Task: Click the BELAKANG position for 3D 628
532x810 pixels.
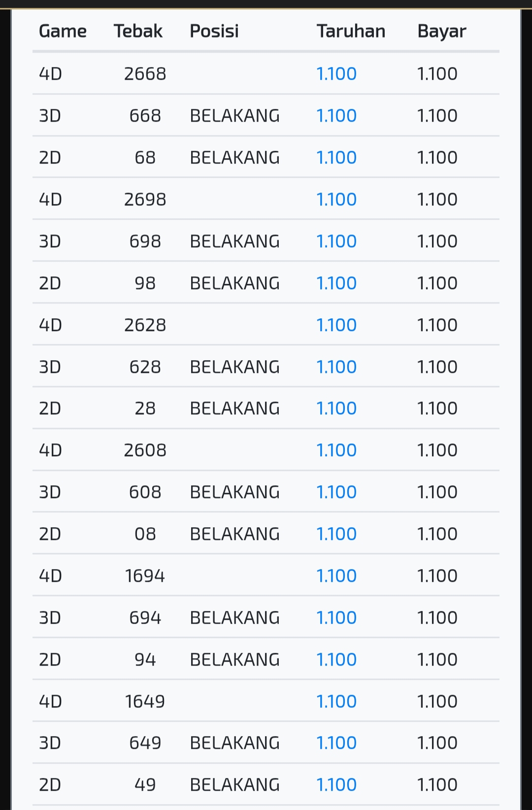Action: 234,367
